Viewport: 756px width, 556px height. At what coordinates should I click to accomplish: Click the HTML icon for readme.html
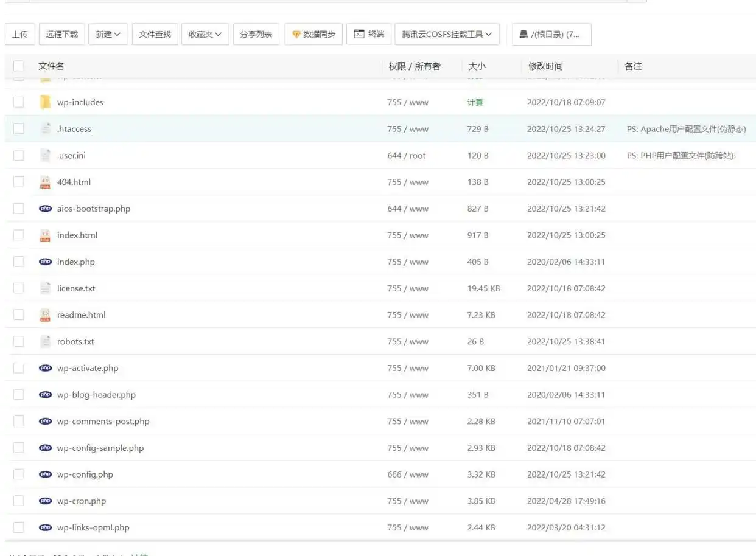[45, 315]
